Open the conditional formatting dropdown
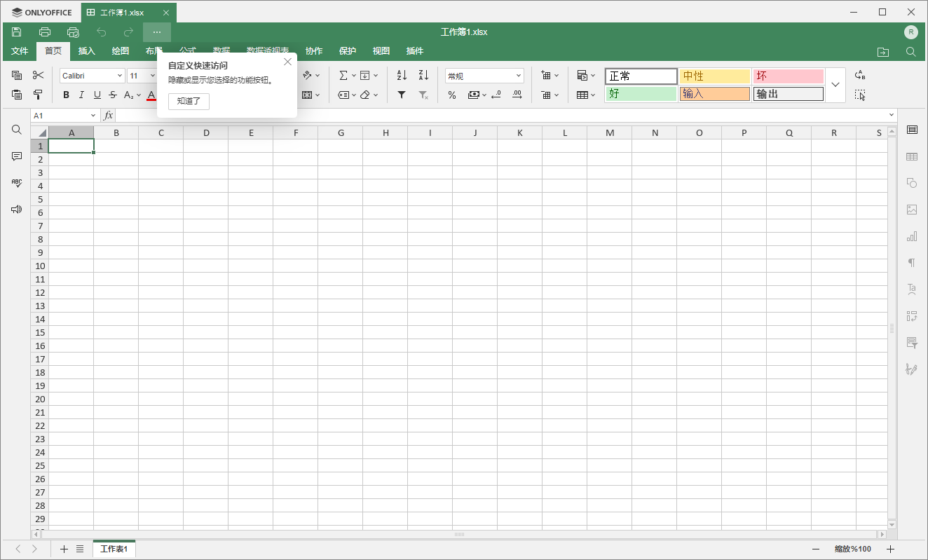 click(586, 76)
